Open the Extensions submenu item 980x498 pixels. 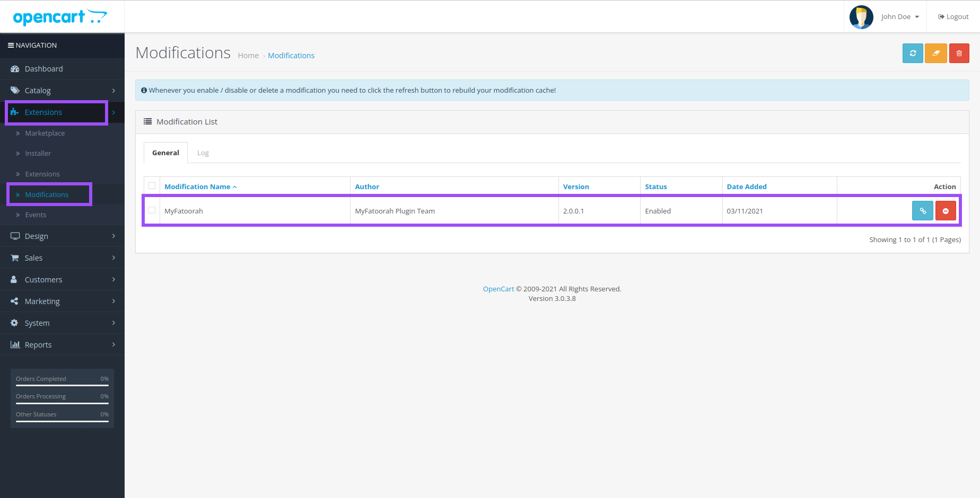click(42, 174)
